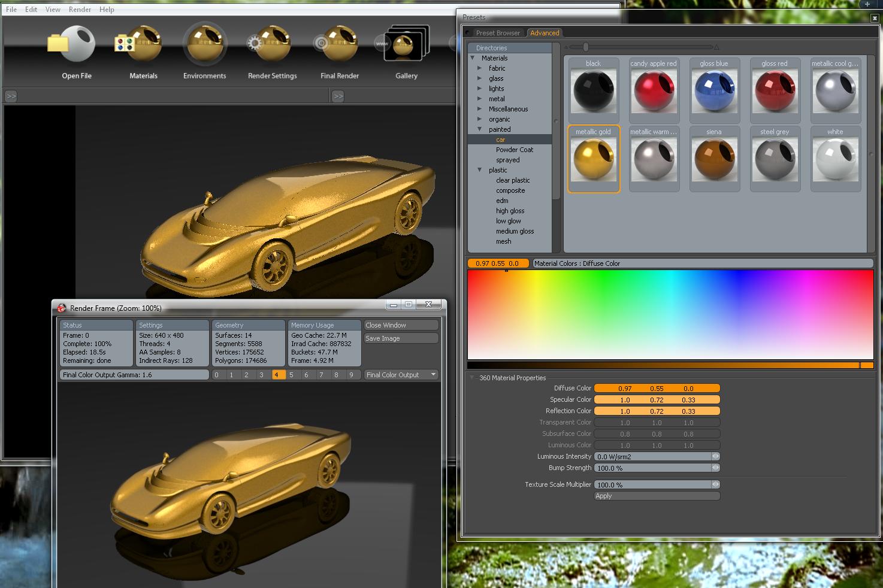Click the Save Image button
The image size is (883, 588).
(401, 338)
